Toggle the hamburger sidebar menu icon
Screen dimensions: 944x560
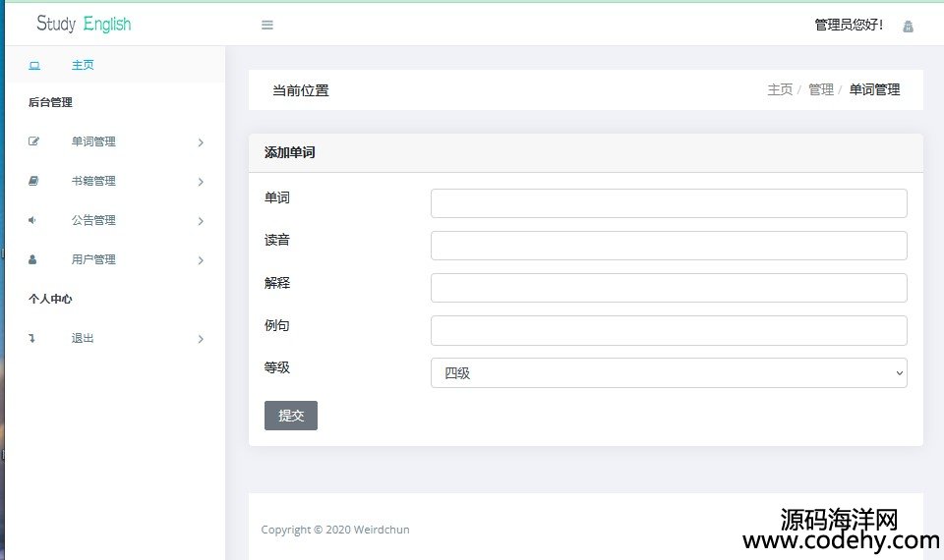(x=267, y=25)
